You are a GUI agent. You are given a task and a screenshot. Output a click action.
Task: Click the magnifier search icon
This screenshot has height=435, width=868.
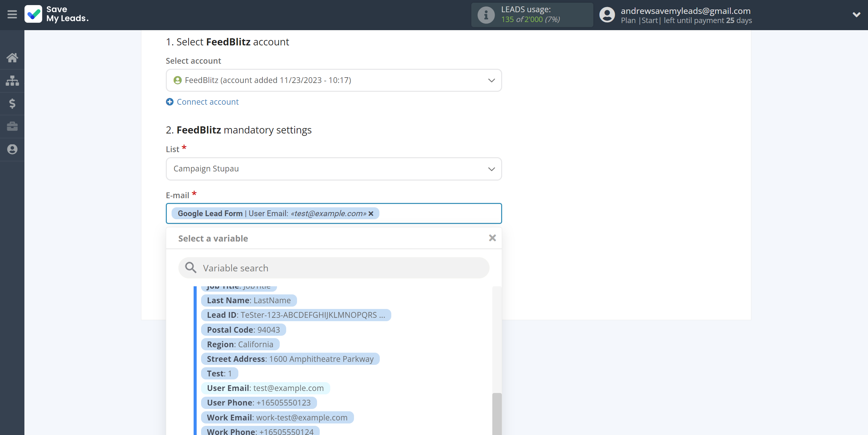(x=191, y=268)
